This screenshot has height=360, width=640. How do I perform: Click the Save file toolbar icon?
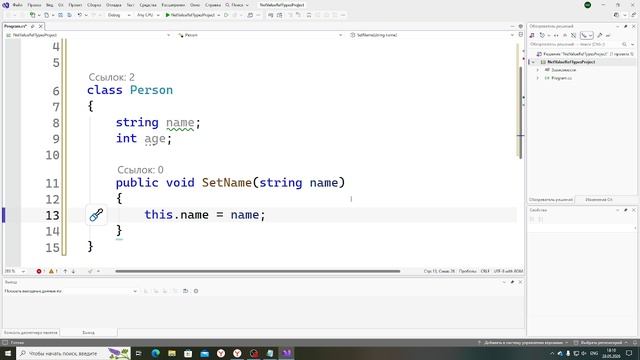(60, 15)
